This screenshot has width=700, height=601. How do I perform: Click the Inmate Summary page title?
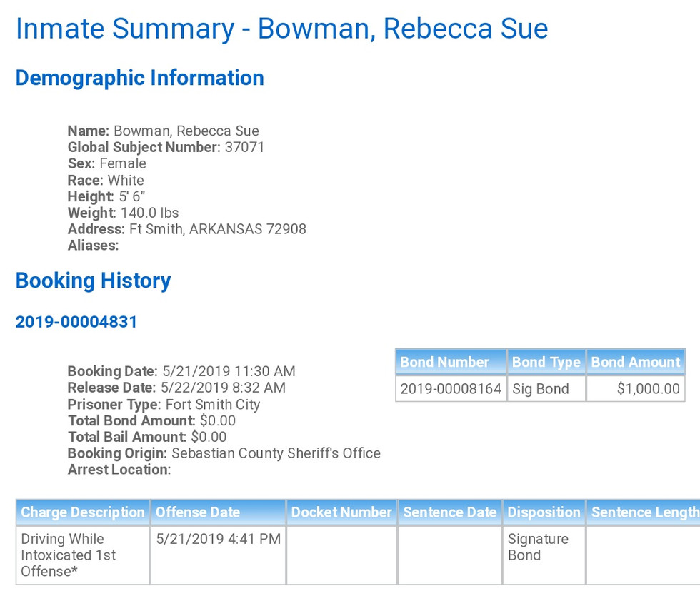[281, 29]
